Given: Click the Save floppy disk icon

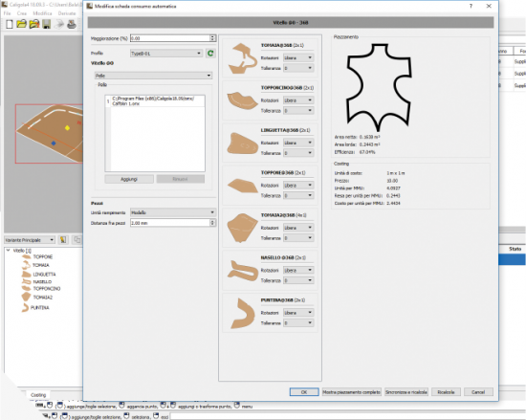Looking at the screenshot, I should [x=46, y=24].
